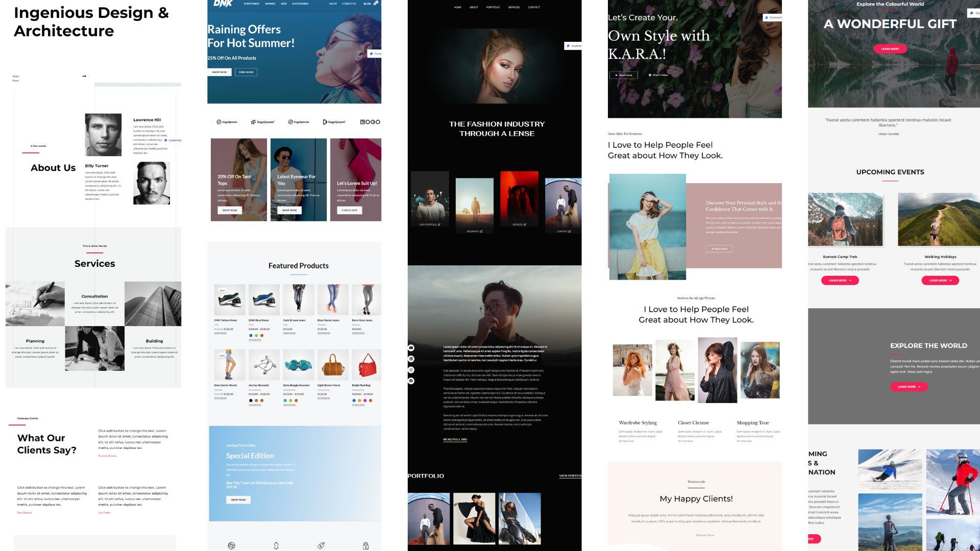Click the padlock icon in the DNK footer
The height and width of the screenshot is (551, 980).
tap(364, 545)
